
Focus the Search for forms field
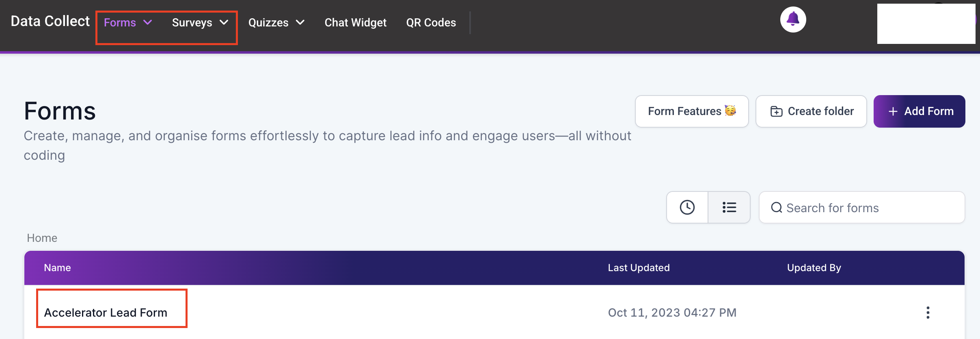pos(862,207)
